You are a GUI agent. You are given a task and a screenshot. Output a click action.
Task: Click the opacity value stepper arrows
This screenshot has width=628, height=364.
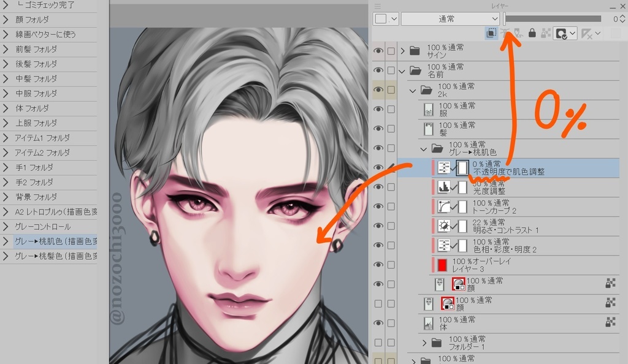622,19
